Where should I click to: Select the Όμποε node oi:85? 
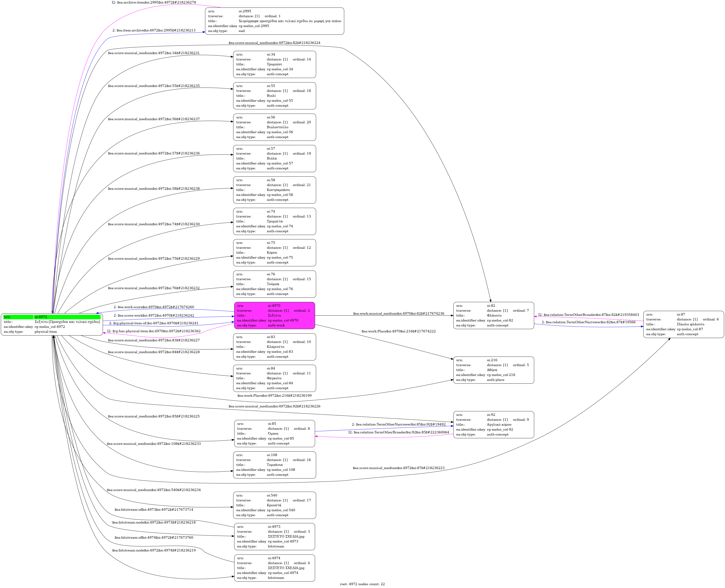(x=274, y=434)
